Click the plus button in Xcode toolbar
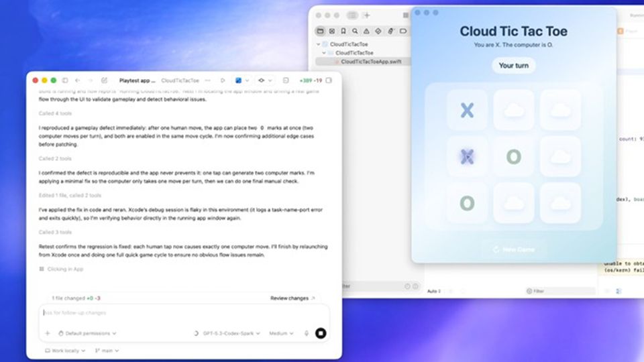The image size is (644, 362). pyautogui.click(x=367, y=15)
